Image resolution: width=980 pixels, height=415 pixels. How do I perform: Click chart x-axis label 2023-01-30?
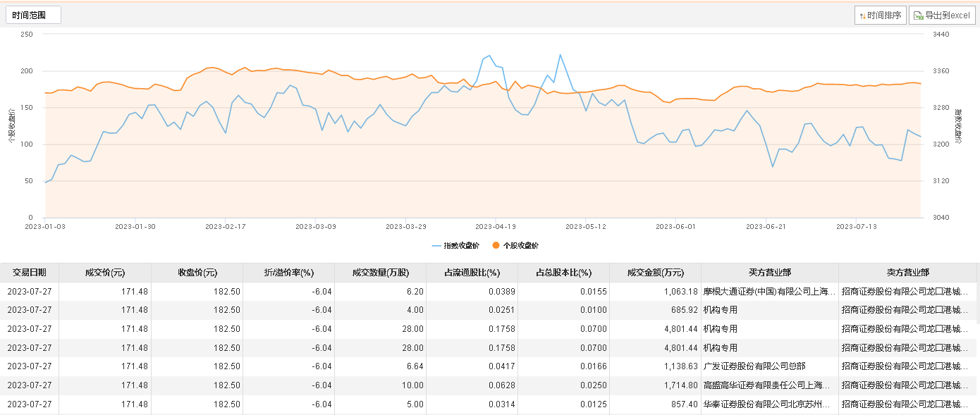coord(135,227)
